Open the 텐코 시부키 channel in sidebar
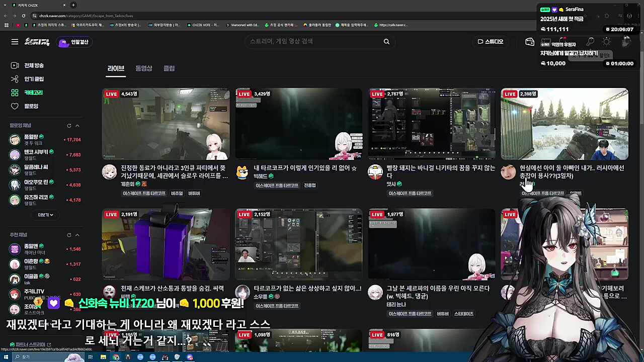 [x=45, y=155]
